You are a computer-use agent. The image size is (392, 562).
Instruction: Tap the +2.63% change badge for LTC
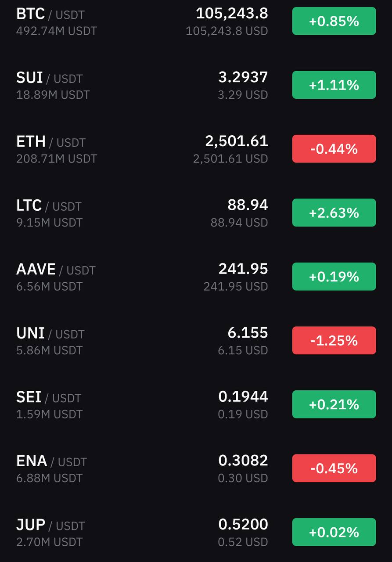pyautogui.click(x=334, y=213)
